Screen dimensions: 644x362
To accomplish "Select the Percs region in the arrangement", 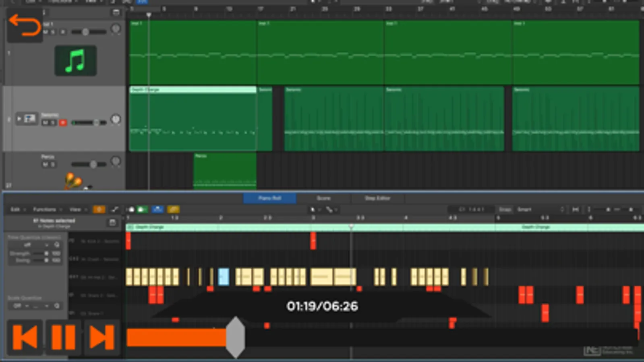I will (225, 171).
